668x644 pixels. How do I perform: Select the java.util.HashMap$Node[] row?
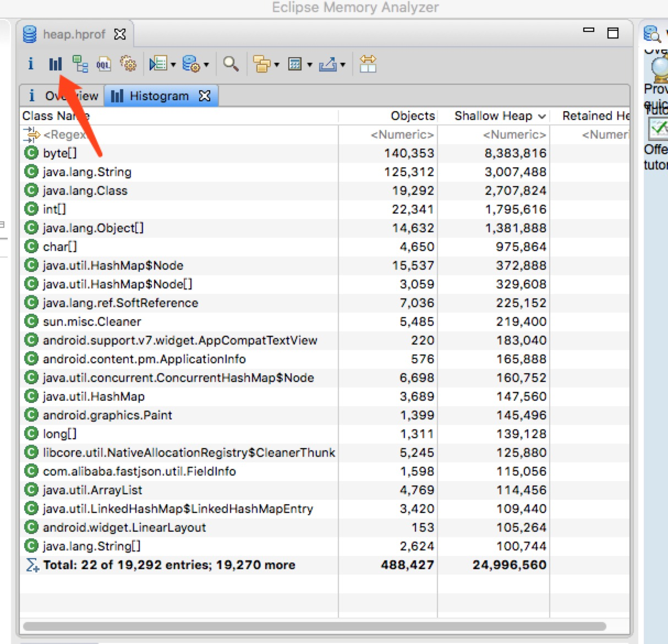point(325,284)
